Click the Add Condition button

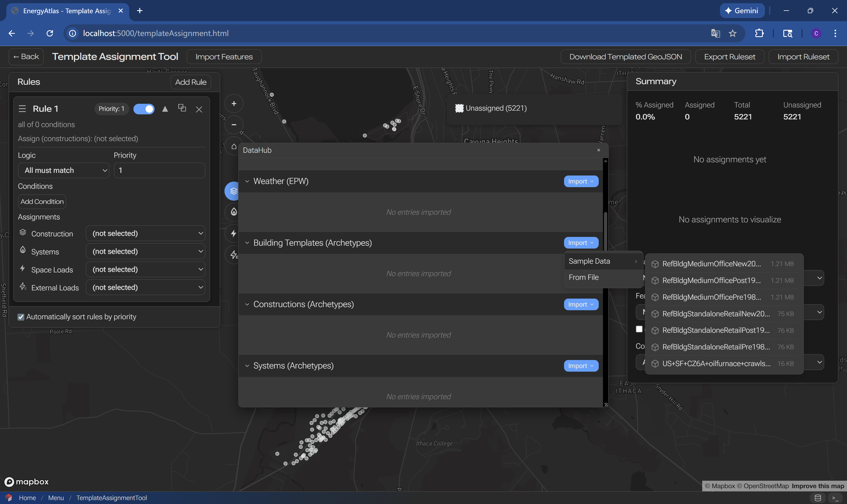[42, 202]
